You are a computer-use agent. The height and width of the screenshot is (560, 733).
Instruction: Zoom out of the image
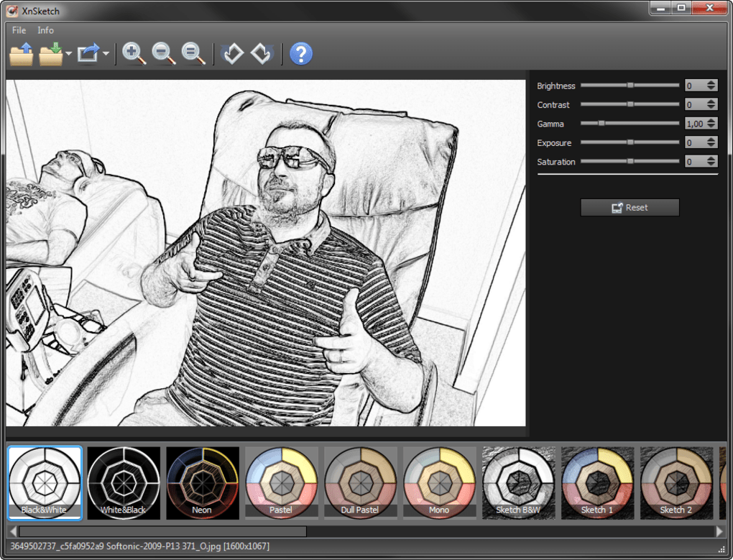tap(163, 53)
